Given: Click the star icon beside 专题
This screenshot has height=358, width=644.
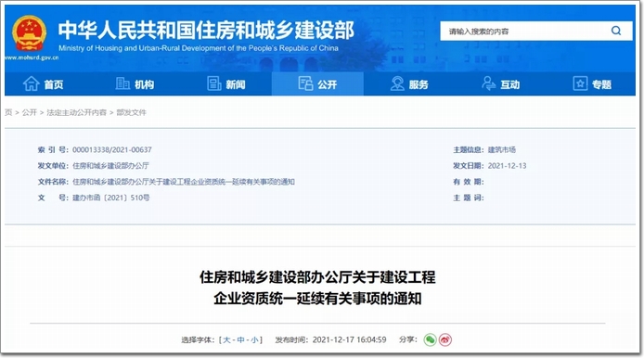Looking at the screenshot, I should pyautogui.click(x=580, y=83).
